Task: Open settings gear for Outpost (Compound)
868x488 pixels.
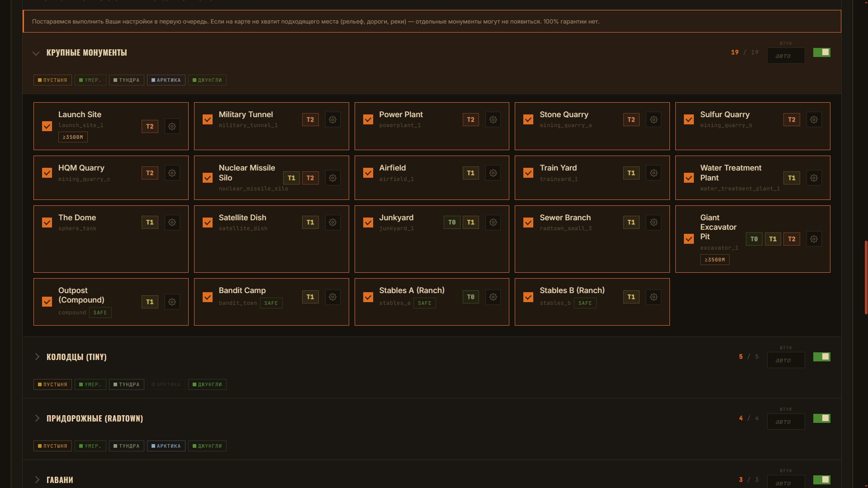Action: pos(172,302)
